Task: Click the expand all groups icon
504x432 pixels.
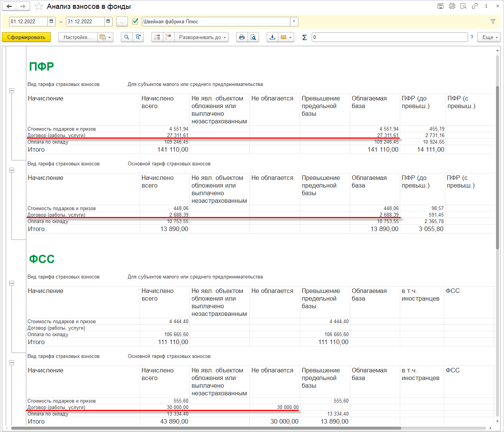Action: 169,37
